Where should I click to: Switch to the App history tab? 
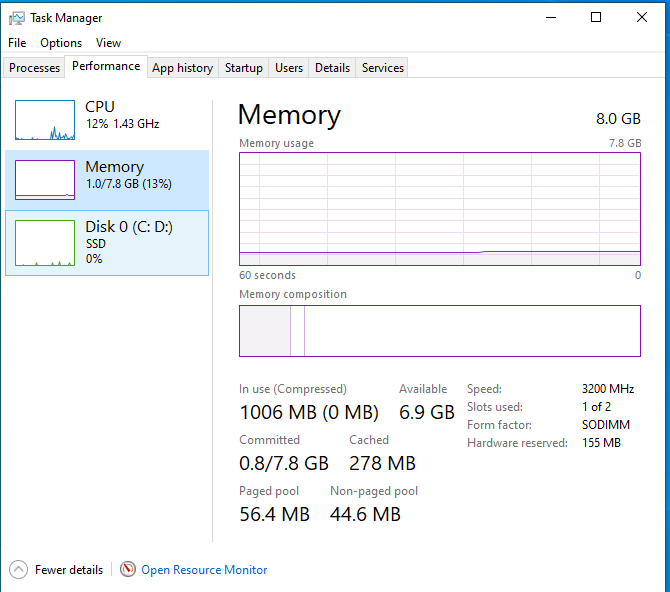coord(182,68)
